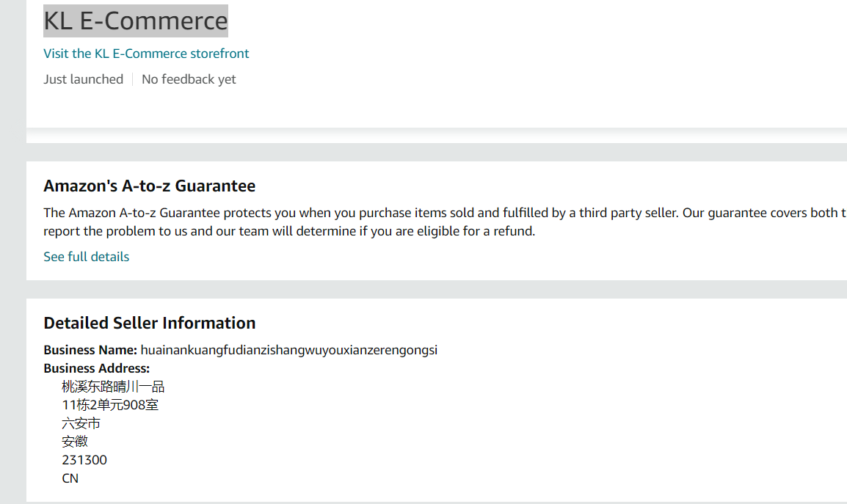Click the Just launched status text
The width and height of the screenshot is (847, 504).
click(83, 78)
